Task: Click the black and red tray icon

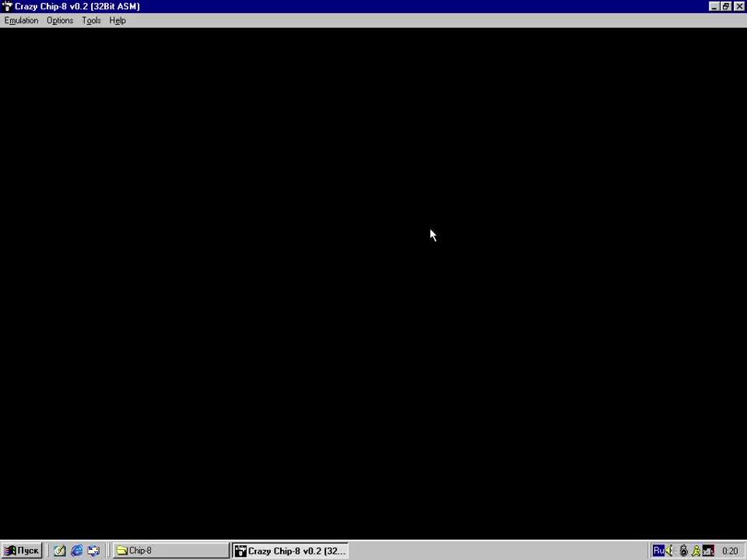Action: tap(708, 551)
